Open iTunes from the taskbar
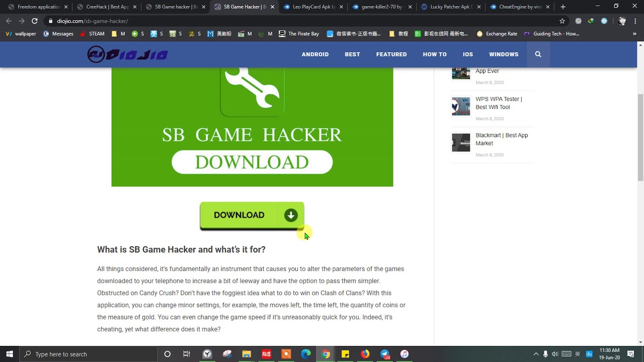 (405, 354)
